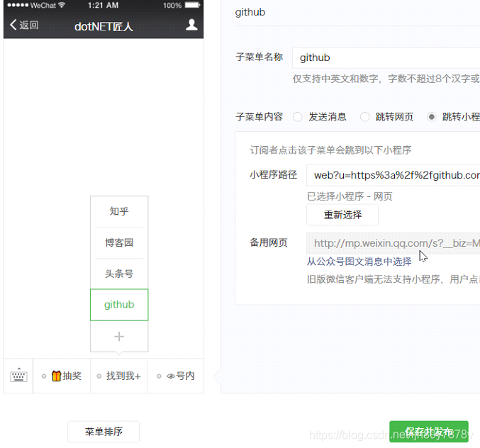This screenshot has height=448, width=480.
Task: Tap the back arrow 返回 in phone preview
Action: click(24, 25)
